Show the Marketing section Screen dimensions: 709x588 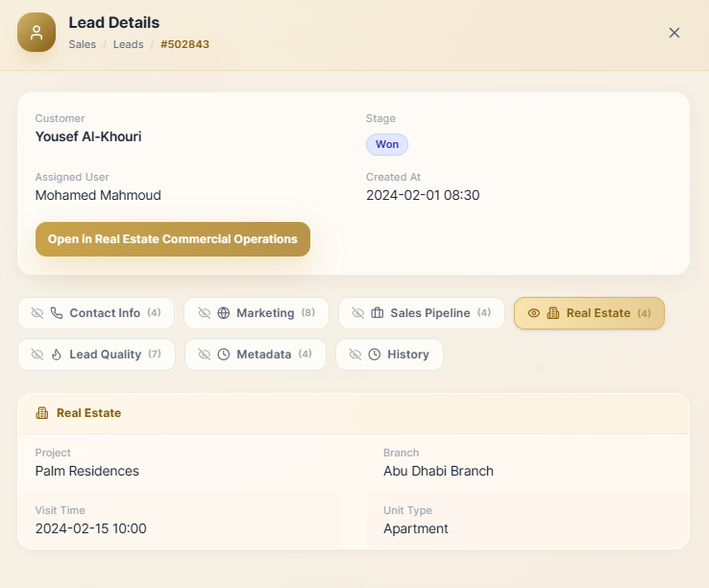257,313
